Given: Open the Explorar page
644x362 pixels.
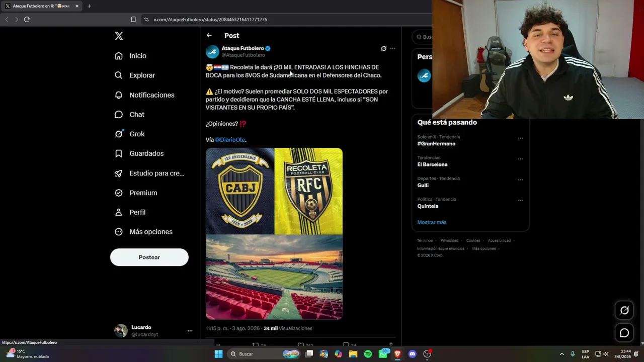Looking at the screenshot, I should pyautogui.click(x=135, y=75).
